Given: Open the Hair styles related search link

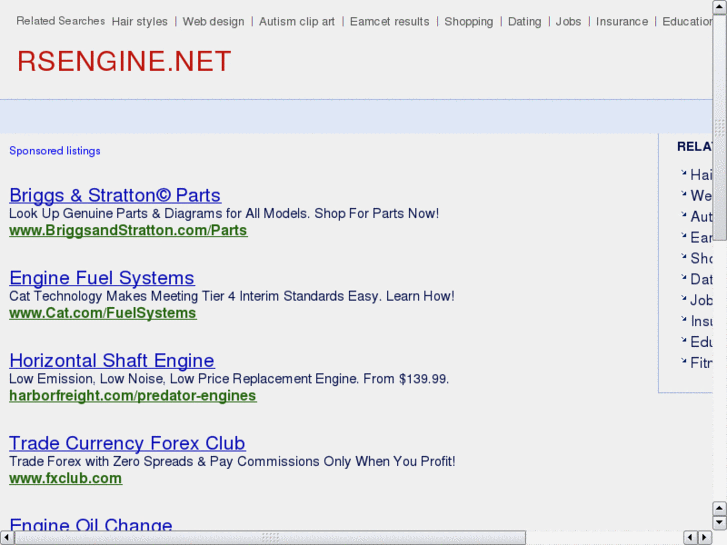Looking at the screenshot, I should coord(140,22).
